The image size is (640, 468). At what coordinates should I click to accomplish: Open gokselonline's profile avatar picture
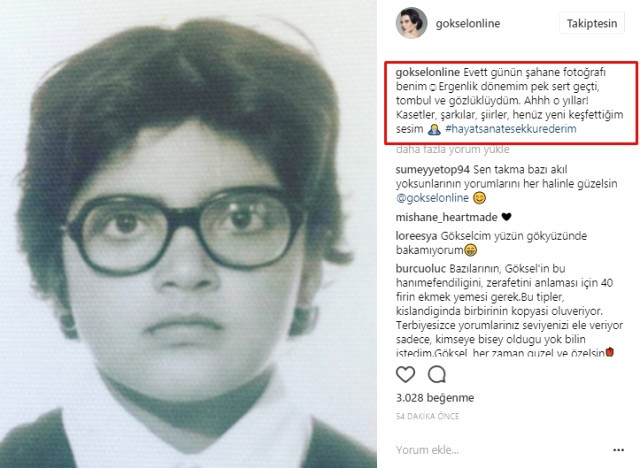tap(411, 23)
